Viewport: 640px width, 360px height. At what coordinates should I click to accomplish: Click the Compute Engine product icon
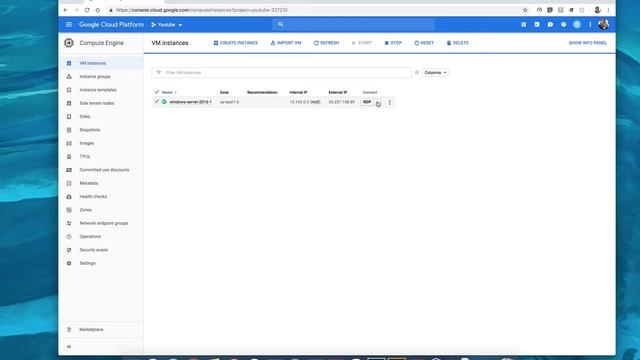coord(69,43)
